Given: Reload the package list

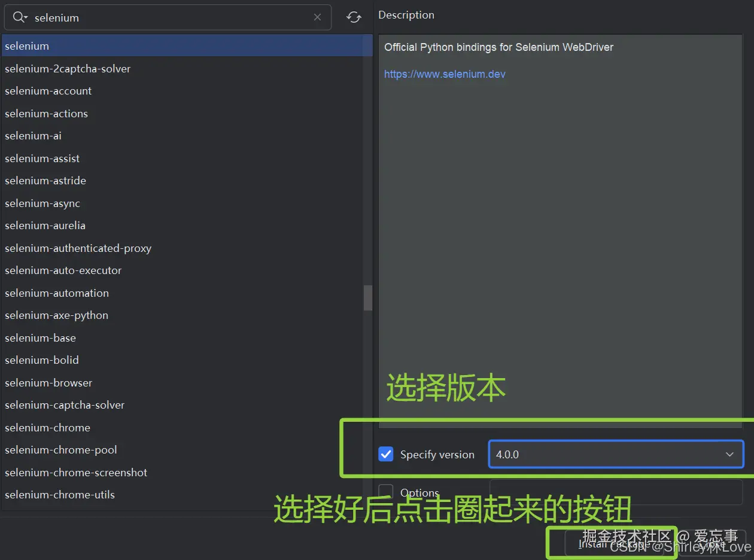Looking at the screenshot, I should click(354, 17).
